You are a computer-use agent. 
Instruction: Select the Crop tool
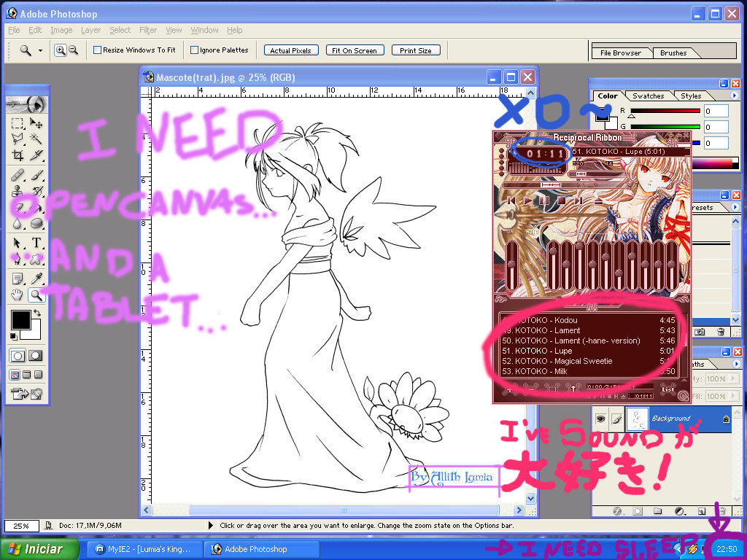(x=18, y=155)
